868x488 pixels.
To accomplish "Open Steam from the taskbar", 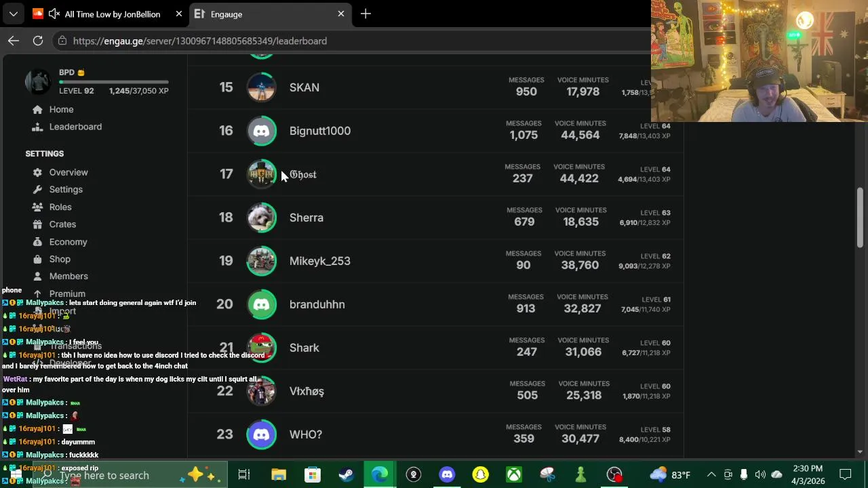I will 346,474.
